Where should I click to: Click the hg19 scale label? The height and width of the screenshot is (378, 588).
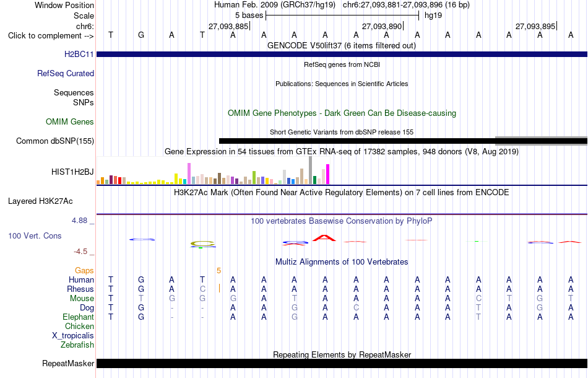tap(433, 15)
